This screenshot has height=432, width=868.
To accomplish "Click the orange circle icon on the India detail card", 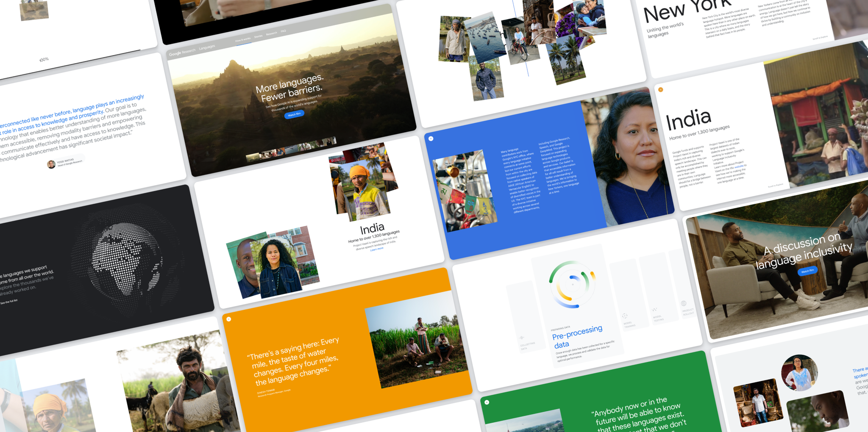I will [660, 89].
